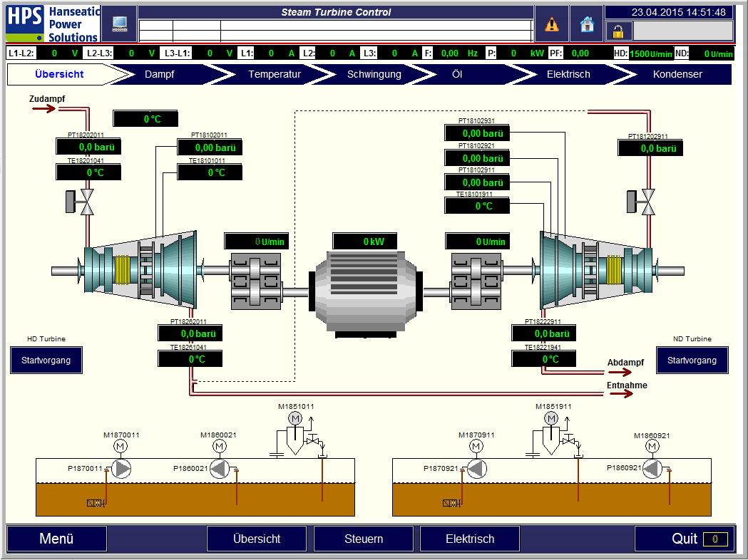Click the computer monitor icon in header
748x560 pixels.
tap(119, 24)
